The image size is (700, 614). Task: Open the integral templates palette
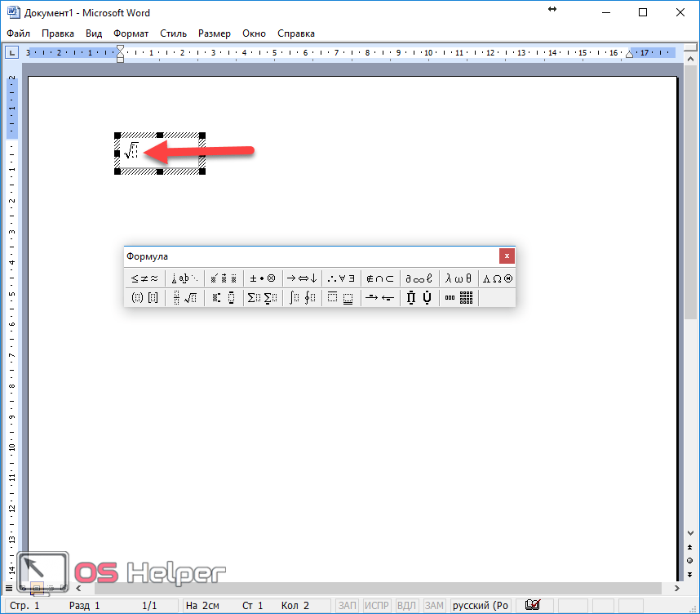[x=302, y=298]
